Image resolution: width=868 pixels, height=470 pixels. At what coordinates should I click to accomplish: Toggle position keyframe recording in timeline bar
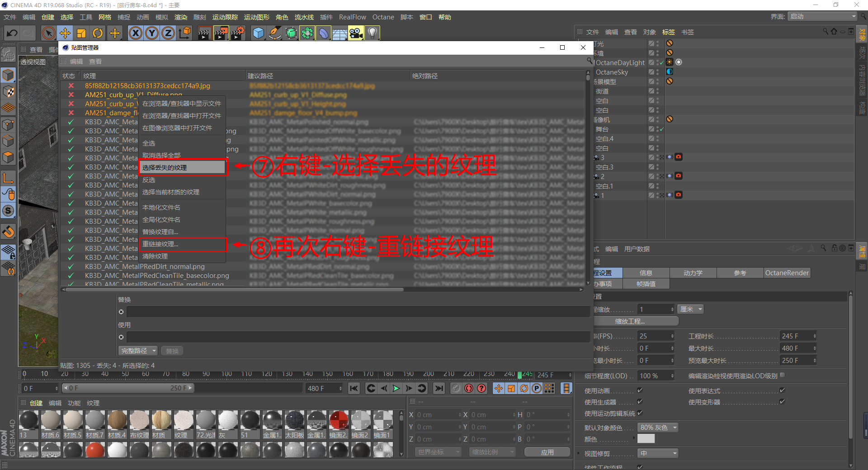point(499,388)
